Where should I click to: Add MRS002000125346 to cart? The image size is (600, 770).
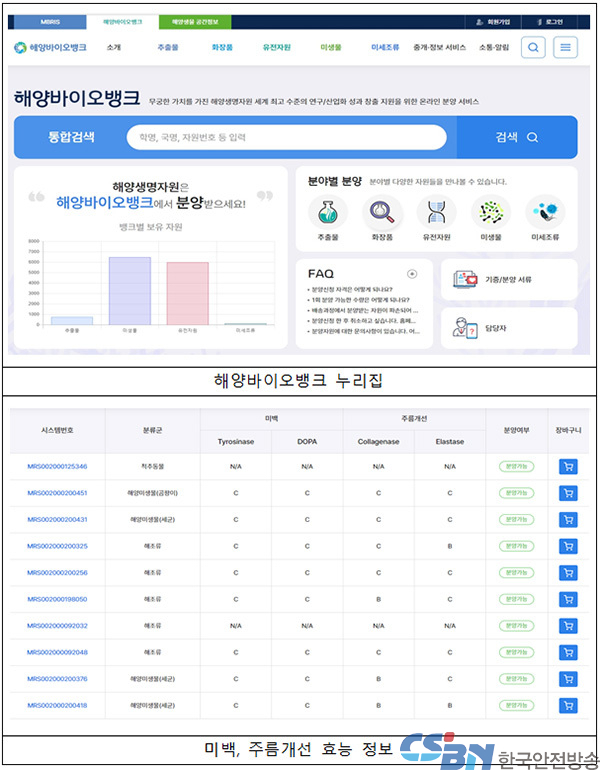pyautogui.click(x=568, y=467)
